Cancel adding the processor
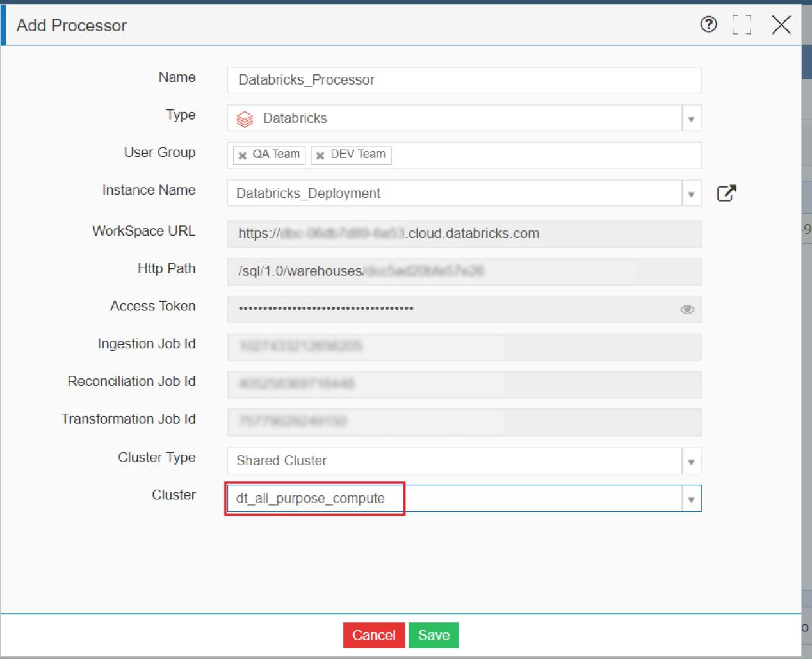The height and width of the screenshot is (660, 812). click(x=373, y=635)
